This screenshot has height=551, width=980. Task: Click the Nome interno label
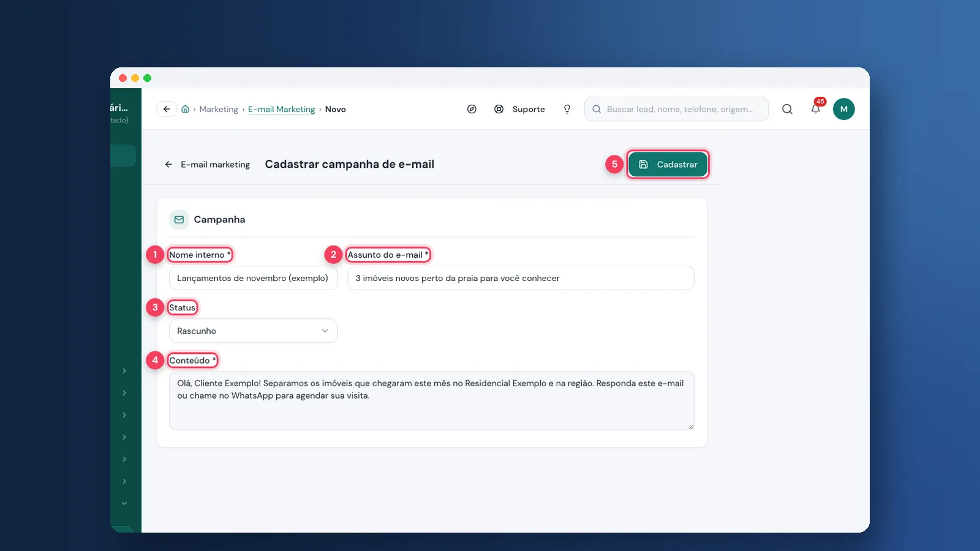point(200,255)
